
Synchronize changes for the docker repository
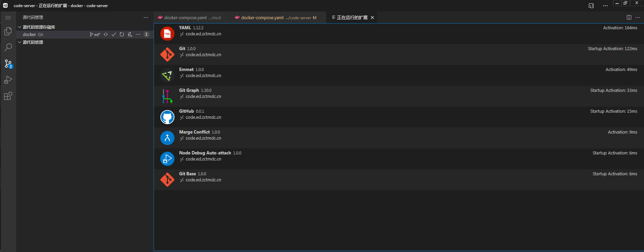[x=106, y=34]
